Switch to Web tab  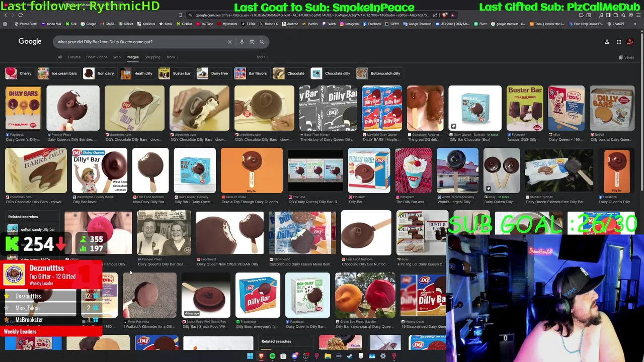click(x=117, y=57)
